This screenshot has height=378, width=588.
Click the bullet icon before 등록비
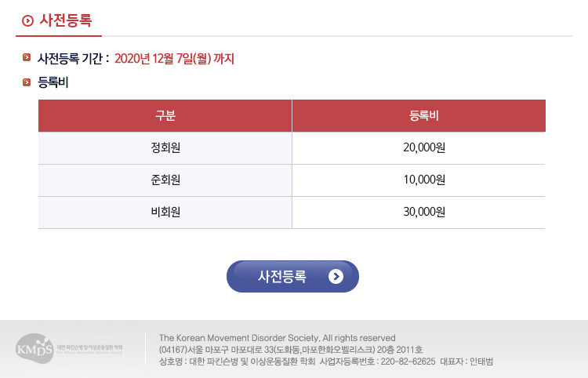[27, 82]
